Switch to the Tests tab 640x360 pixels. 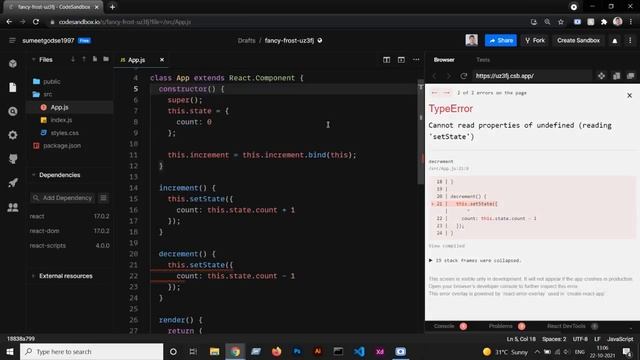coord(483,60)
